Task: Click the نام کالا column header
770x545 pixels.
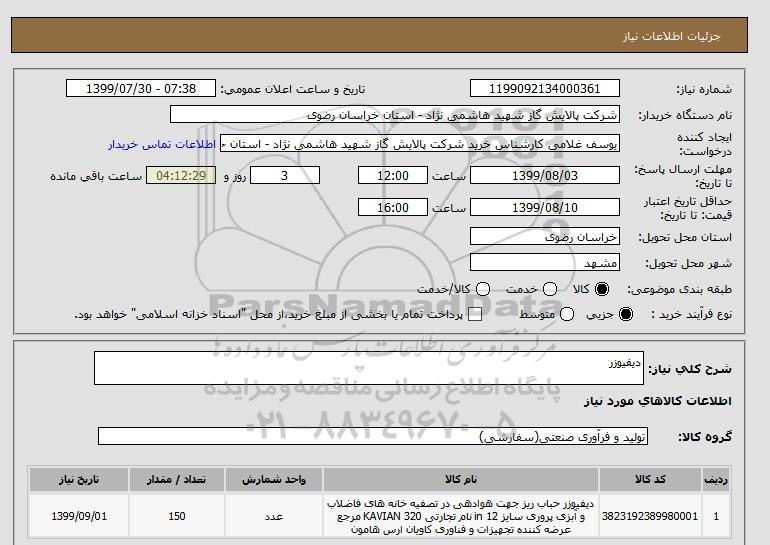Action: point(461,480)
